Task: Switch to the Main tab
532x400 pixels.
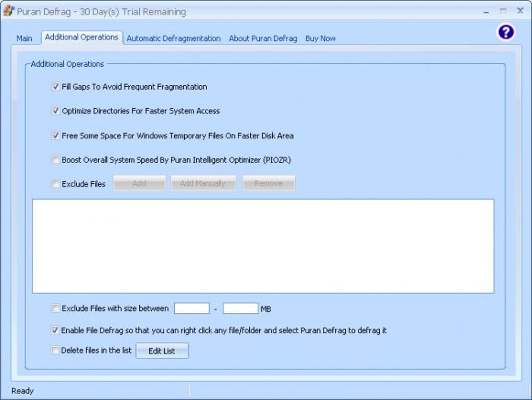Action: pos(24,38)
